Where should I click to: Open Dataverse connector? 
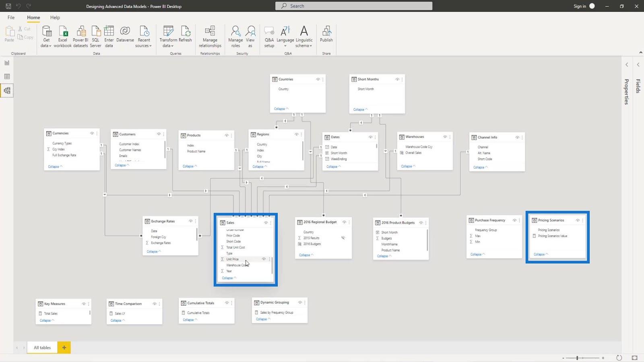pos(125,34)
